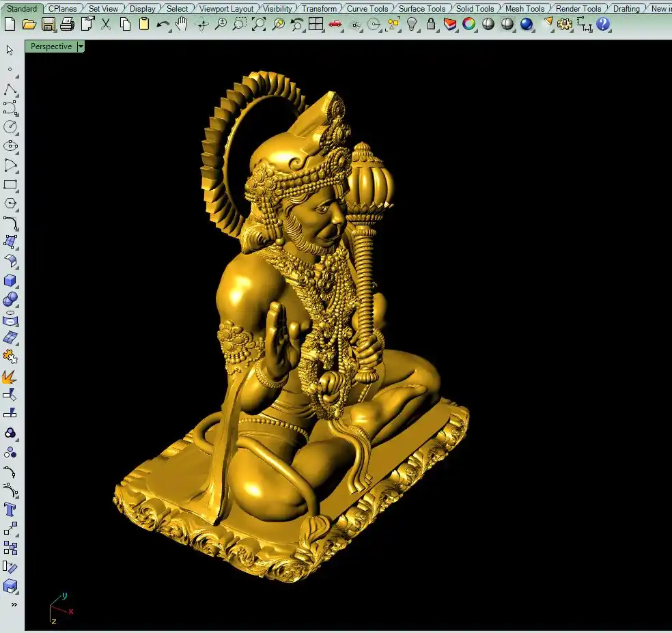Expand the left toolbar overflow chevron
The height and width of the screenshot is (633, 672).
tap(14, 604)
